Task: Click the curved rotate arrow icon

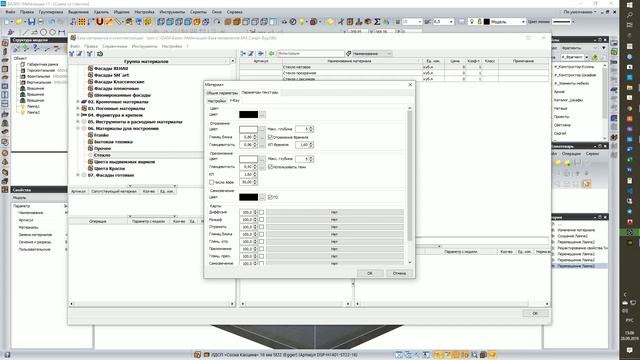Action: 217,22
